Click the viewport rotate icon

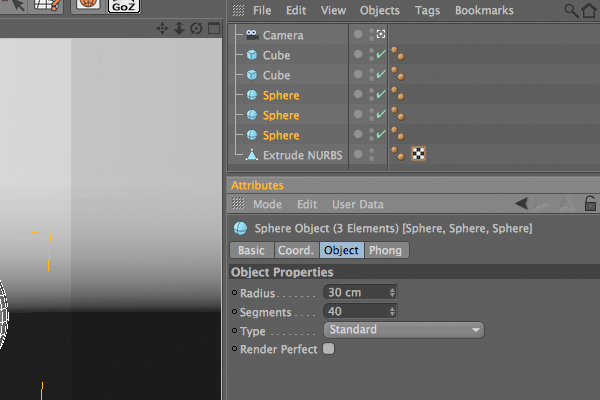pyautogui.click(x=196, y=28)
